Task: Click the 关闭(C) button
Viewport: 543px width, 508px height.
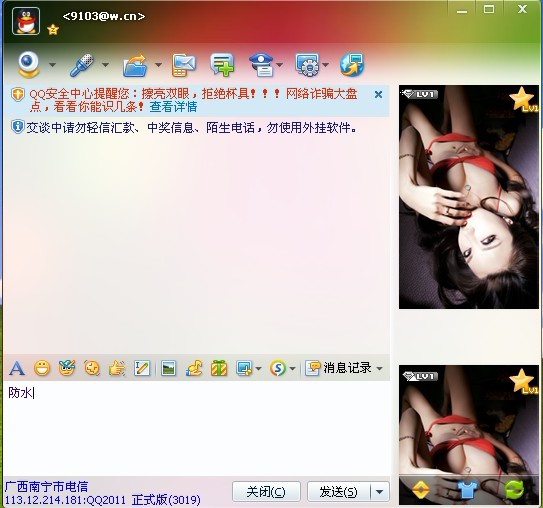Action: click(266, 491)
